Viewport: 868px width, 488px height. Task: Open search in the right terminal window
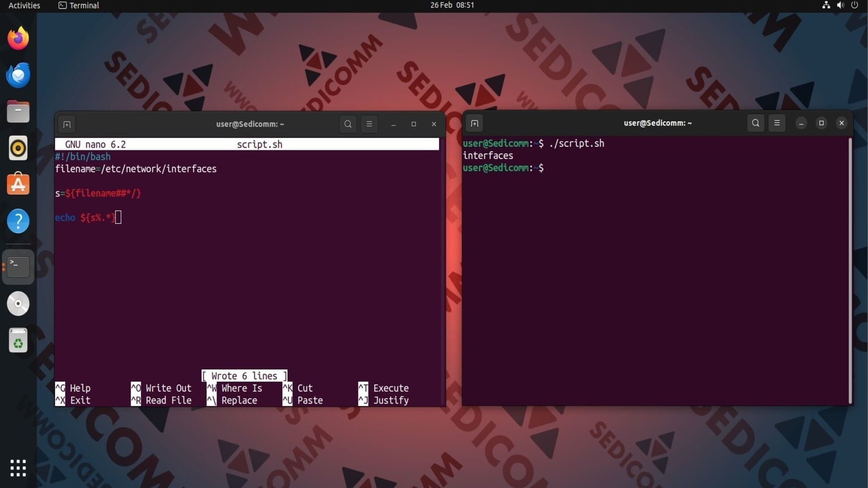755,123
